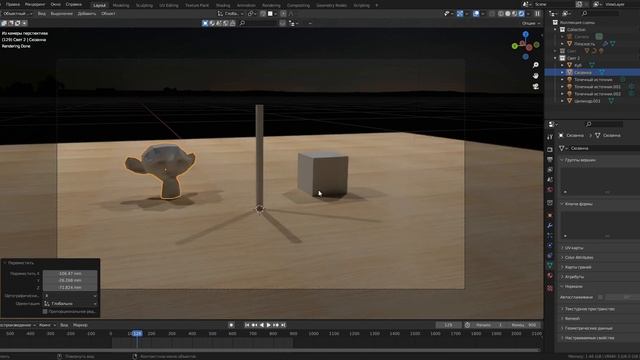Open the Render properties tab icon

tap(550, 150)
